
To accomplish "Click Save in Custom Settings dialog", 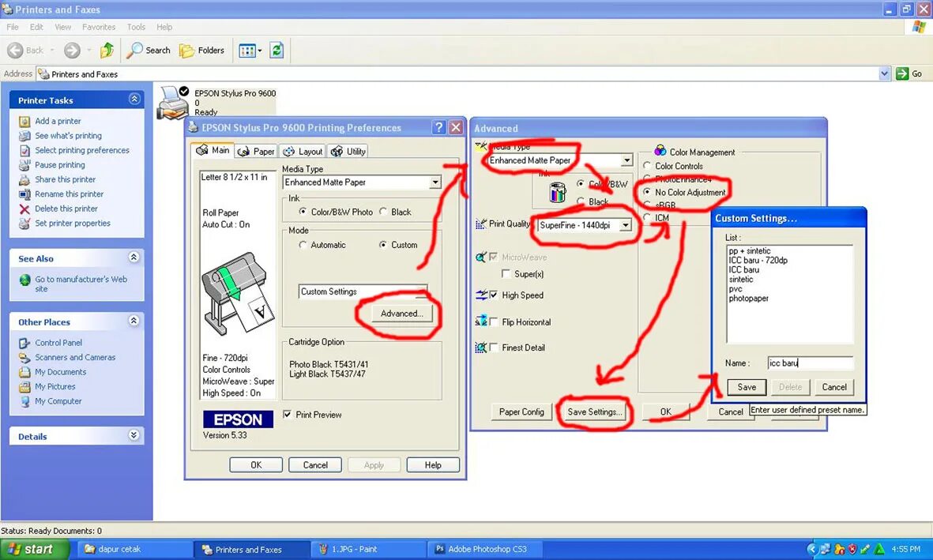I will 747,387.
